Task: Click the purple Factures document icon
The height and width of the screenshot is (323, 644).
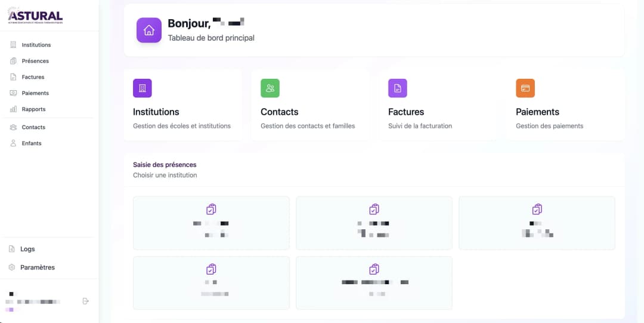Action: (398, 88)
